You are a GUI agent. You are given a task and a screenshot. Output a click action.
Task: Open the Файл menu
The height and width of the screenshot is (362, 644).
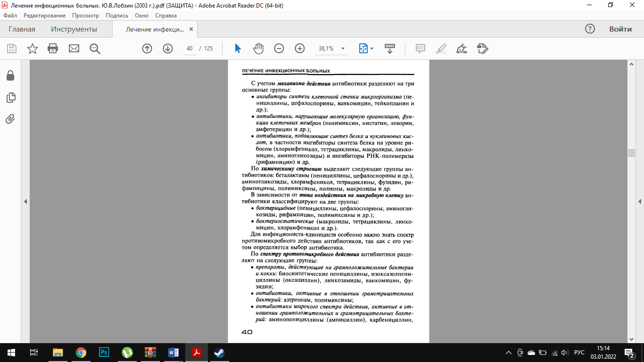pos(10,16)
